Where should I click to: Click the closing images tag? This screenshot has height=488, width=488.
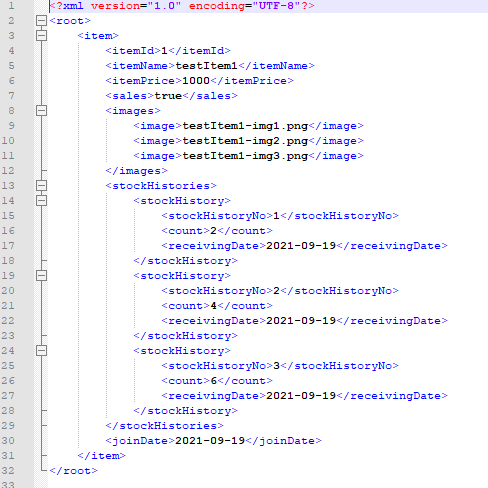tap(136, 171)
